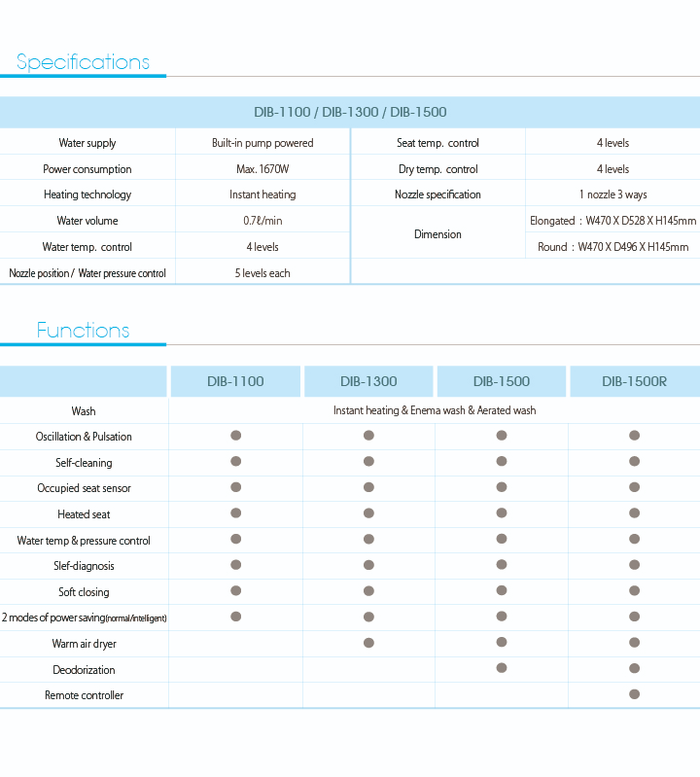The height and width of the screenshot is (777, 700).
Task: Click Soft closing dot under DIB-1500
Action: click(502, 590)
